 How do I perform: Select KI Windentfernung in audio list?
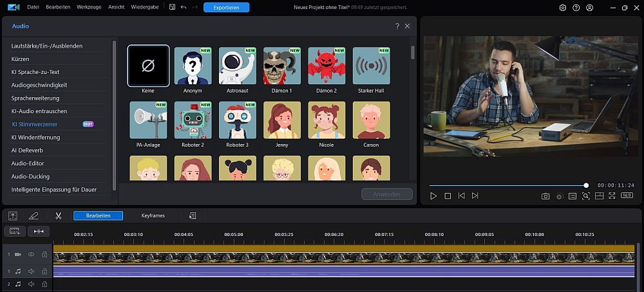click(x=35, y=137)
